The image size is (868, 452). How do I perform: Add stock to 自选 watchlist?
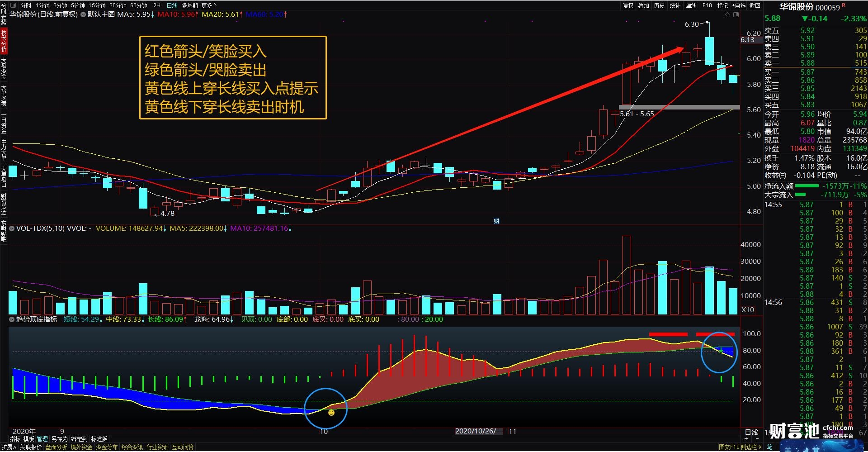pyautogui.click(x=739, y=5)
